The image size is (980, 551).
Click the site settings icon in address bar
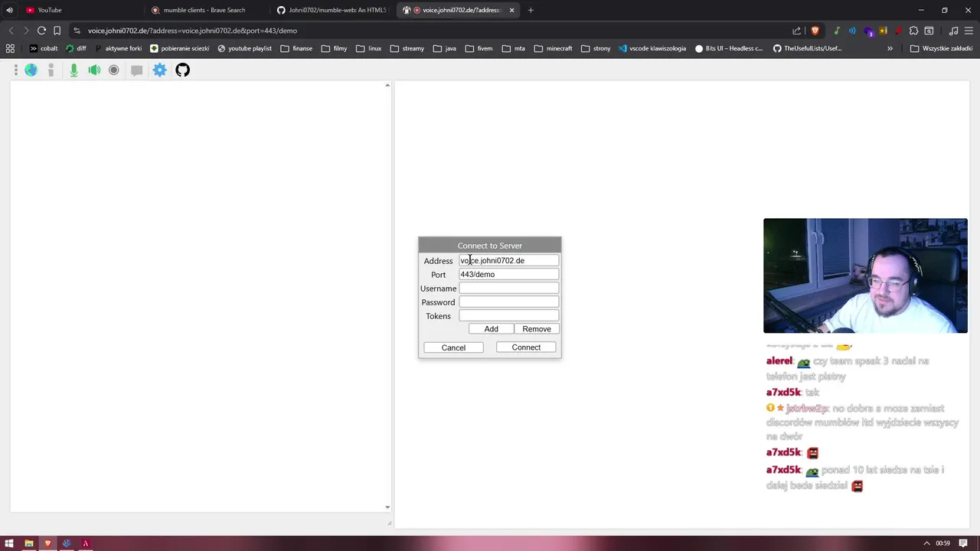pyautogui.click(x=77, y=31)
